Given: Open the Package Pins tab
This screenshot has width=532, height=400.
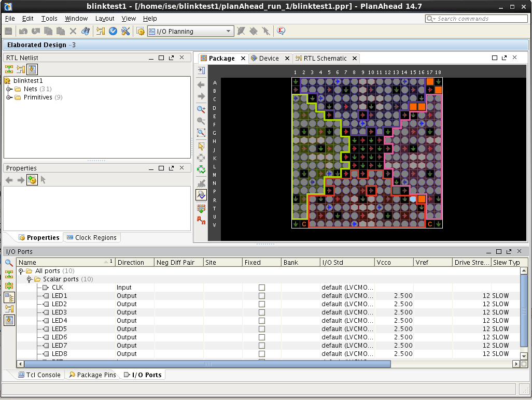Looking at the screenshot, I should (92, 375).
